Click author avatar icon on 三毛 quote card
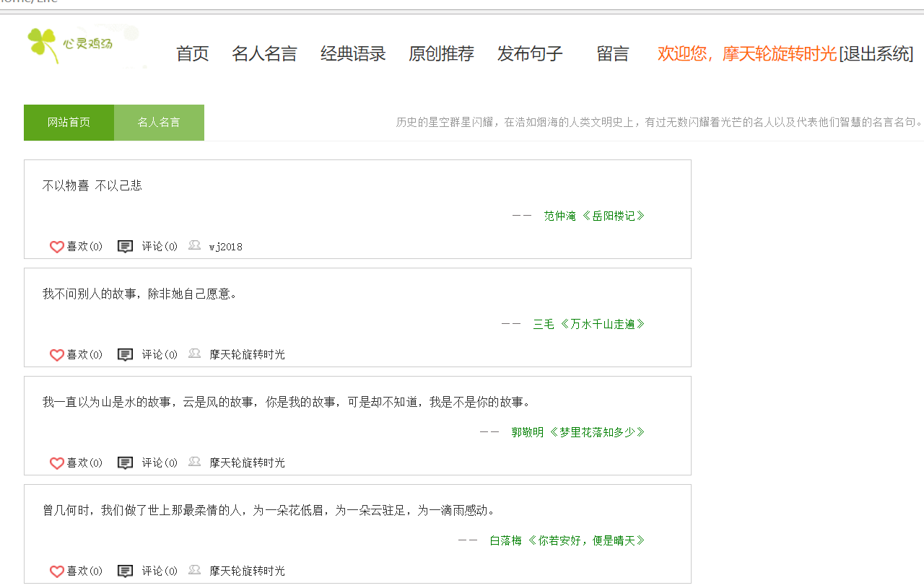Screen dimensions: 924x588 tap(194, 354)
